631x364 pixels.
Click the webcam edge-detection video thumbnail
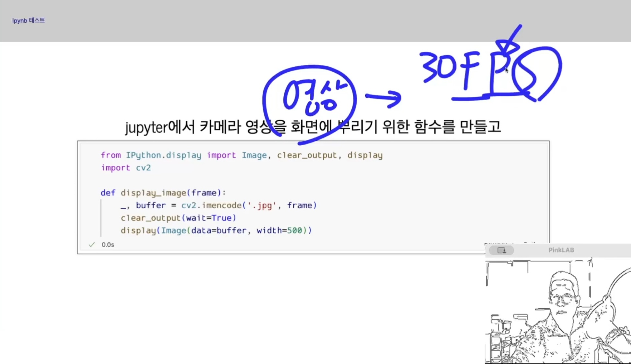(558, 311)
